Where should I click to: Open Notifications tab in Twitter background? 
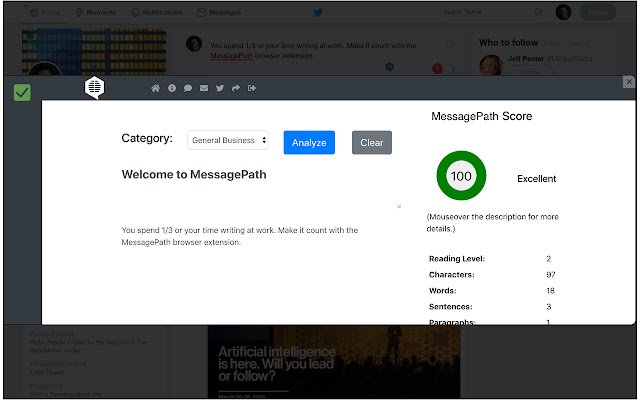(157, 13)
